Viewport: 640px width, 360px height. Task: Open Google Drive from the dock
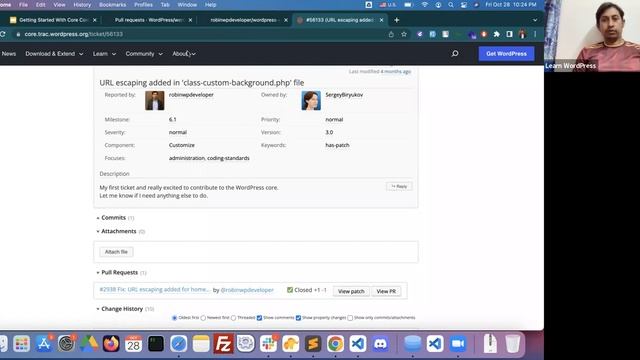tap(89, 344)
